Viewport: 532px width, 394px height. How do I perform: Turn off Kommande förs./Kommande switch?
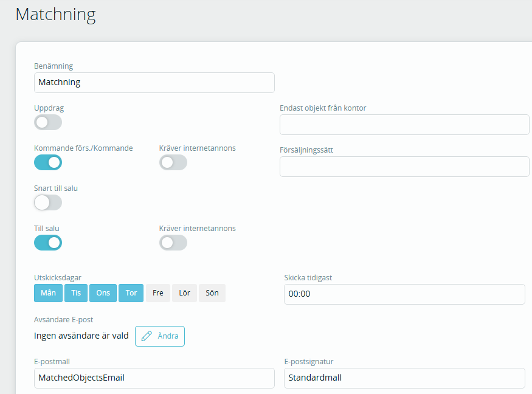point(48,162)
